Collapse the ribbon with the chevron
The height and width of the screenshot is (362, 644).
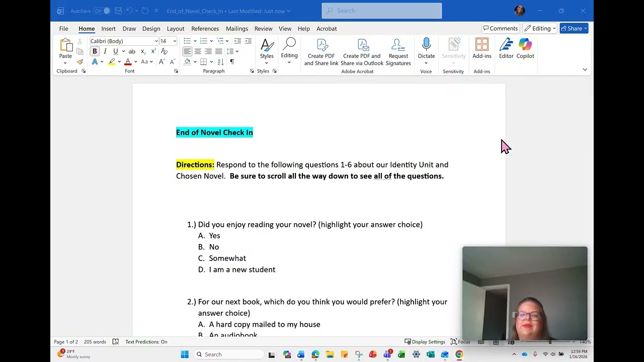[585, 69]
